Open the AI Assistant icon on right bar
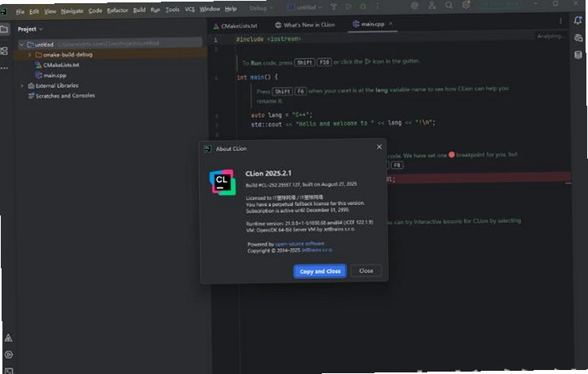Viewport: 588px width, 374px height. (x=578, y=37)
